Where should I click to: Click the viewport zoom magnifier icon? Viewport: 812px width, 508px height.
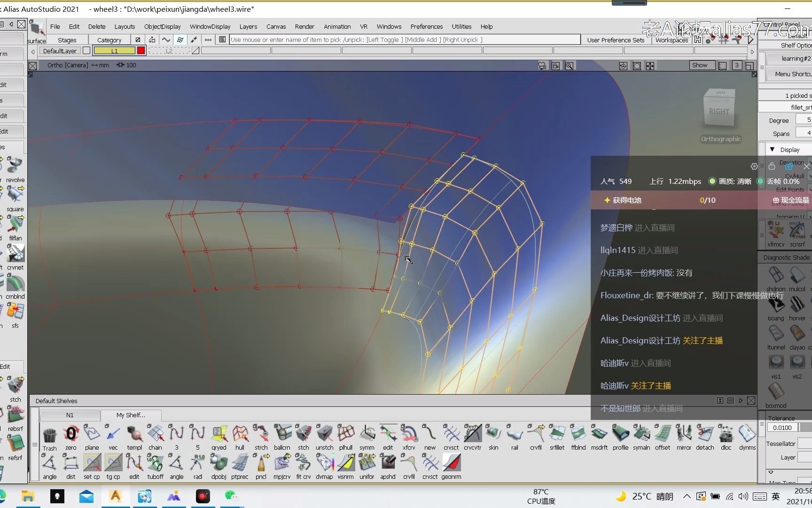click(569, 66)
